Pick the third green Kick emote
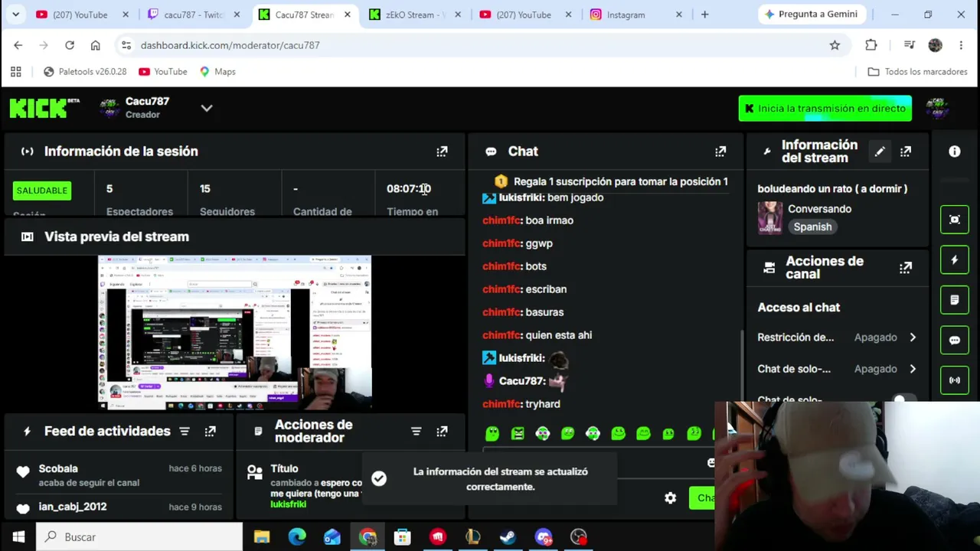 coord(543,434)
